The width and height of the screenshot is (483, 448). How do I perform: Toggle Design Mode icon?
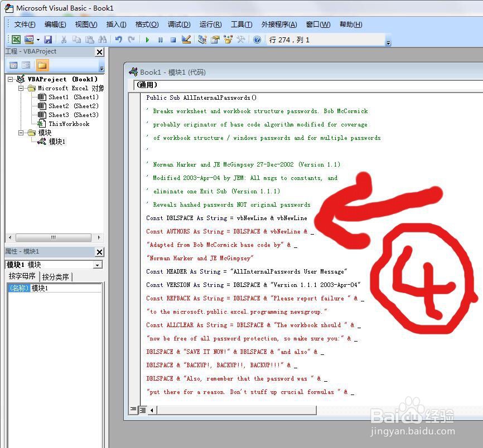(186, 40)
